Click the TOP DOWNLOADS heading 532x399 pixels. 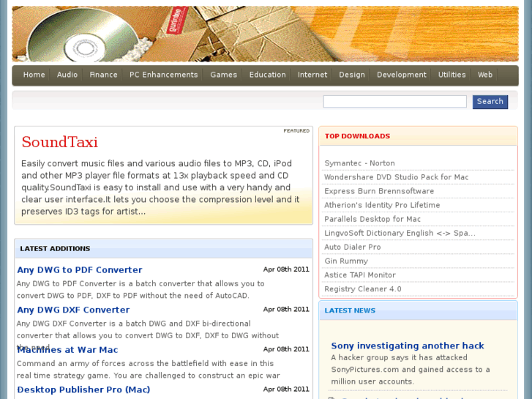click(x=357, y=136)
